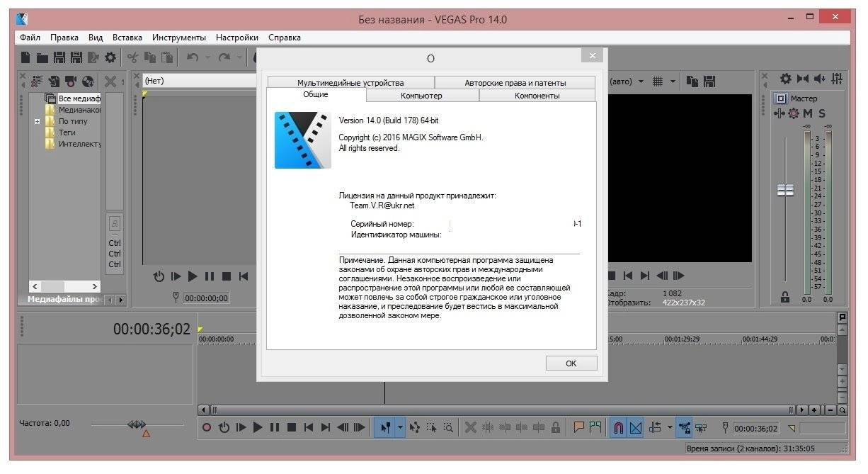
Task: Open the overlays grid dropdown arrow
Action: pyautogui.click(x=672, y=81)
